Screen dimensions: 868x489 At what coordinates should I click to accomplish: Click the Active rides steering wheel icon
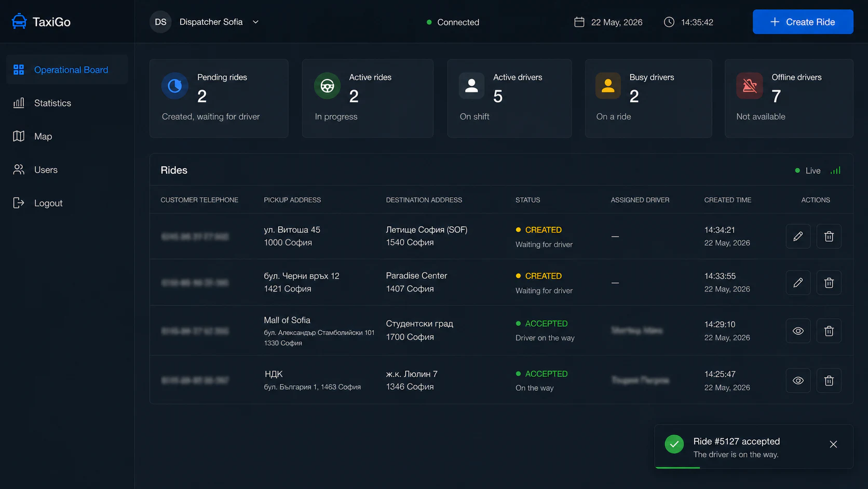click(327, 86)
